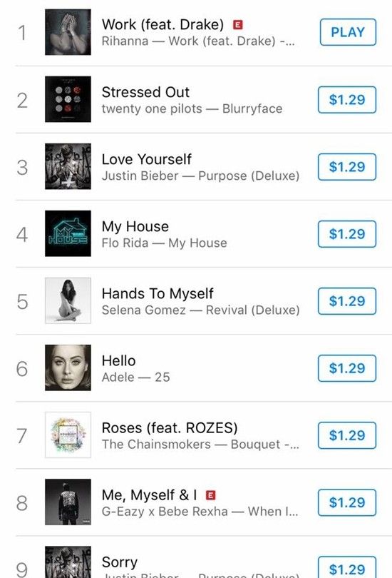The height and width of the screenshot is (578, 392).
Task: Buy Roses (feat. ROZES) for $1.29
Action: (x=347, y=435)
